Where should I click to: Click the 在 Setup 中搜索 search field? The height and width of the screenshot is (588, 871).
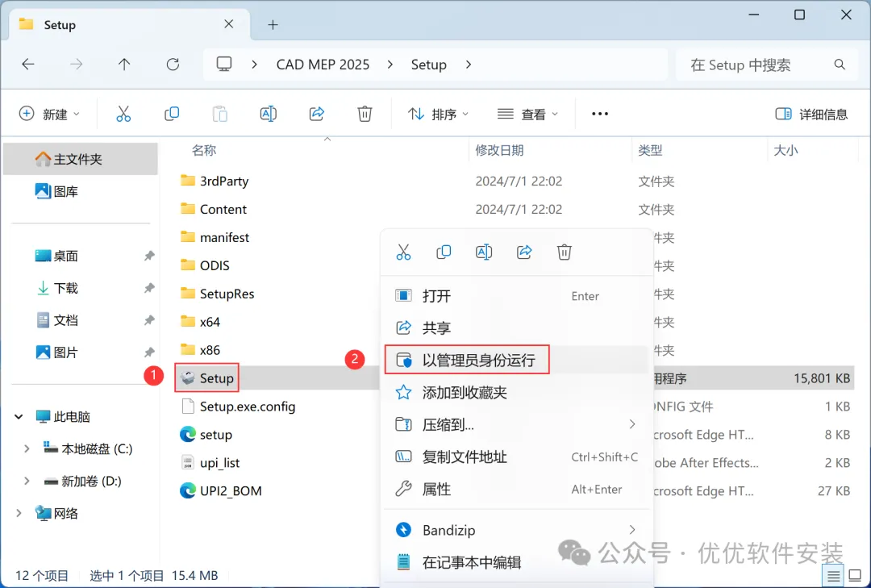(767, 65)
